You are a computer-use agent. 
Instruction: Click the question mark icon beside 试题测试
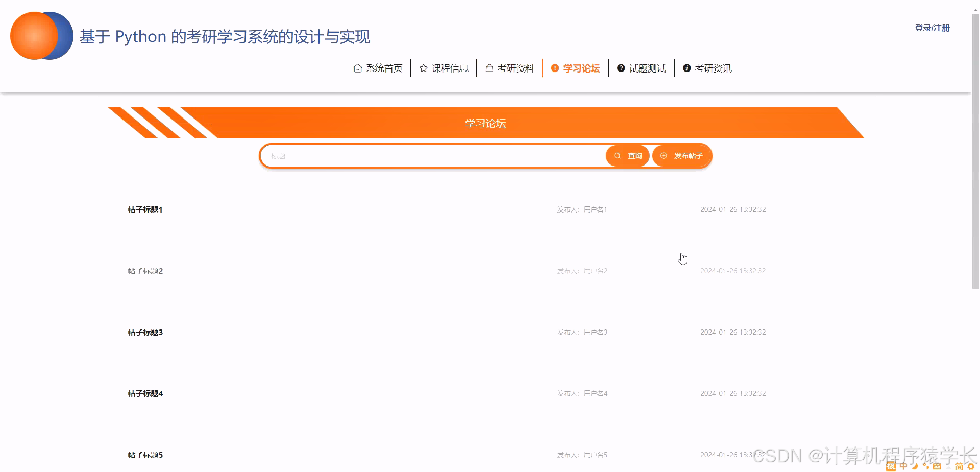621,68
